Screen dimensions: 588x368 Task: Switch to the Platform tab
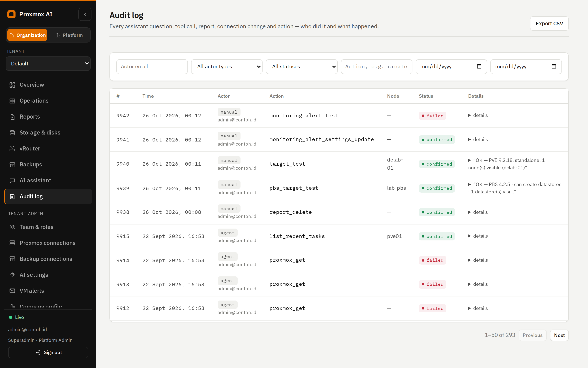[x=69, y=35]
